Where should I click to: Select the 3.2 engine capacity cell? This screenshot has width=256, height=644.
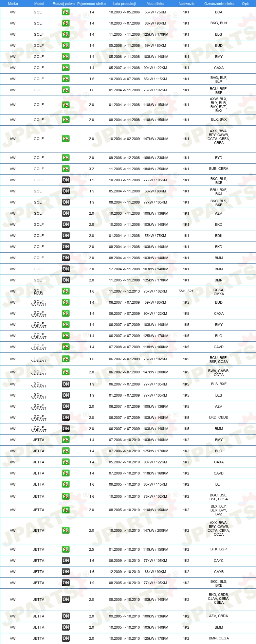tap(92, 169)
